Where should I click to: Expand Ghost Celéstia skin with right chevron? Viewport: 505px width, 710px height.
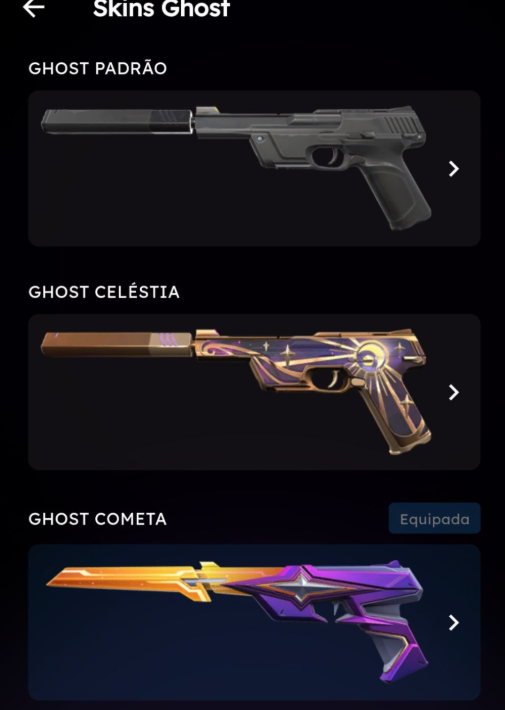point(453,392)
